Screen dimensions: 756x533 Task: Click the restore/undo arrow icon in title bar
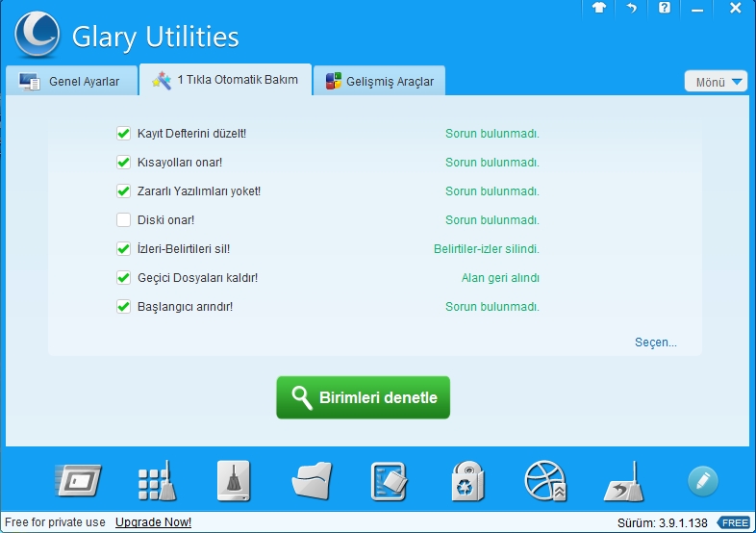click(x=631, y=8)
